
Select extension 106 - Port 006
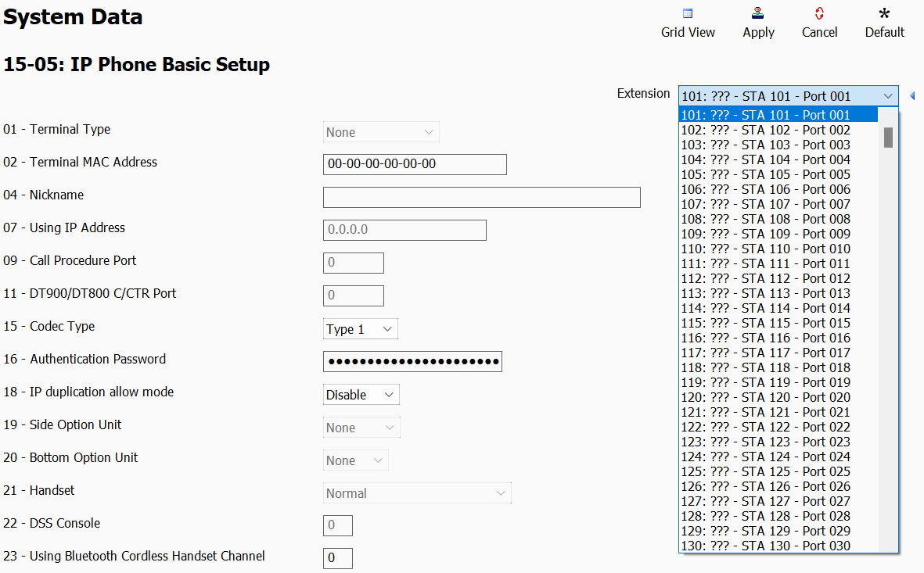(x=778, y=189)
